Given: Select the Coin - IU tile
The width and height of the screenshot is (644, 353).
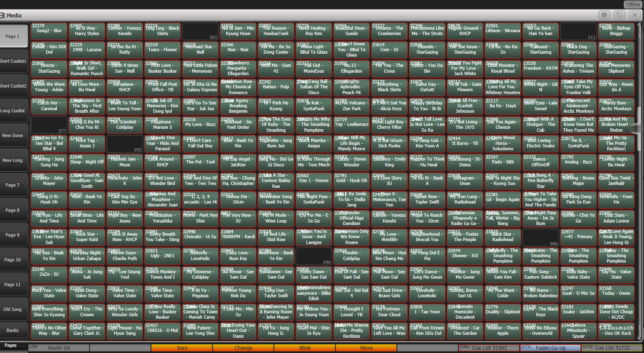Looking at the screenshot, I should pos(389,50).
